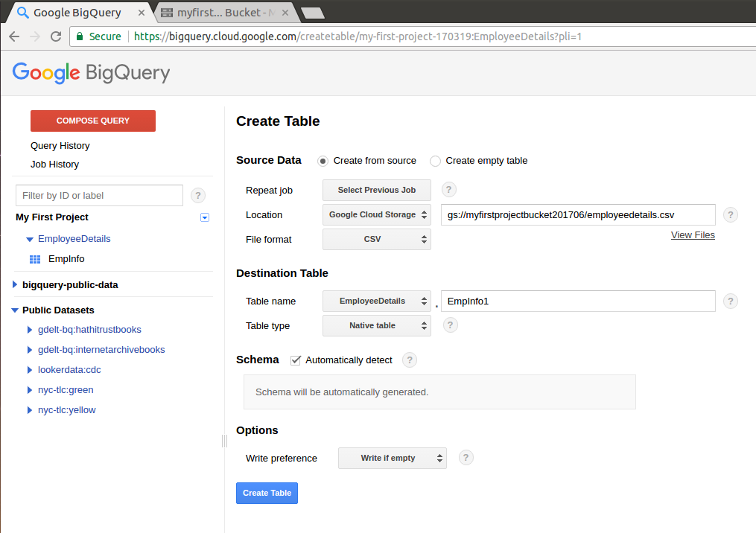Screen dimensions: 756x533
Task: Open the EmployeeDetails dataset dropdown
Action: [377, 301]
